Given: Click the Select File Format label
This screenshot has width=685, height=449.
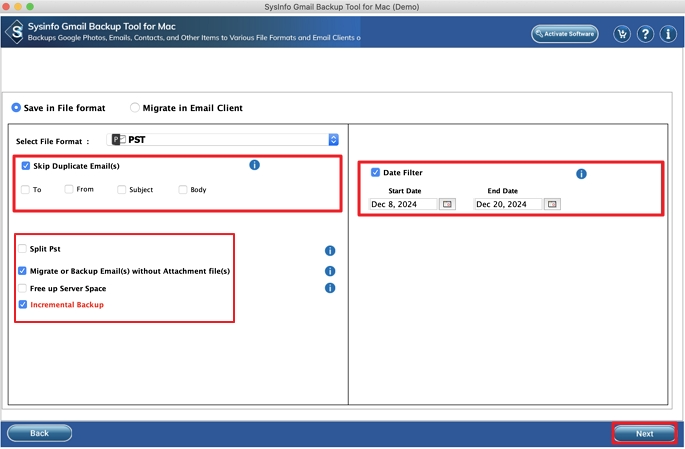Looking at the screenshot, I should point(52,142).
